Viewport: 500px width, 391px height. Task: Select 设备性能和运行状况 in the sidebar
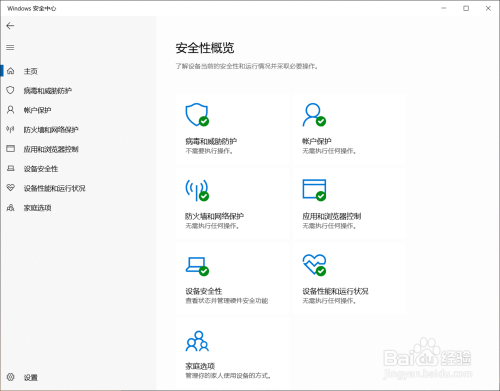tap(54, 188)
